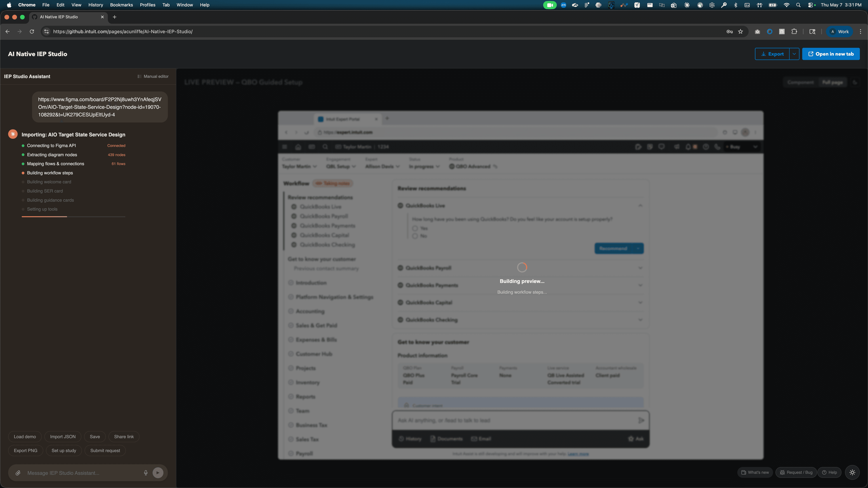
Task: Open the Bookmarks menu
Action: click(x=121, y=5)
